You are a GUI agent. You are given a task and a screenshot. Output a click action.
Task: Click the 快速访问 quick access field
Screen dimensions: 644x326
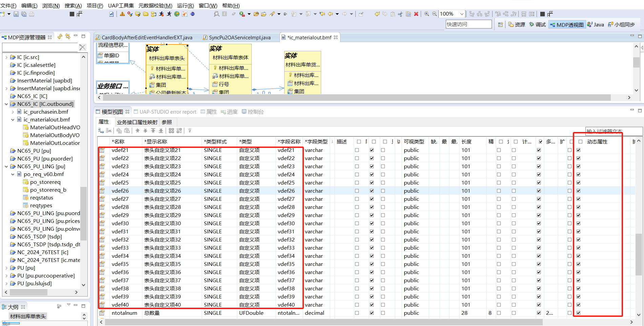click(x=469, y=24)
